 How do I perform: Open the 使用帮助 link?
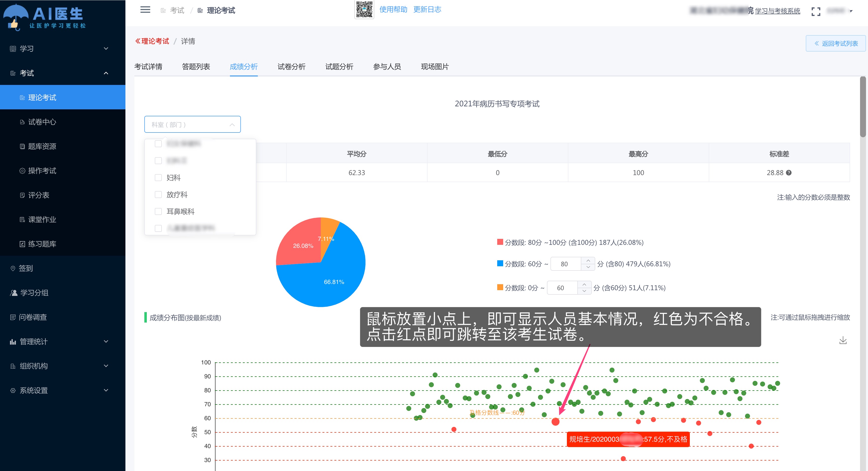click(x=393, y=9)
